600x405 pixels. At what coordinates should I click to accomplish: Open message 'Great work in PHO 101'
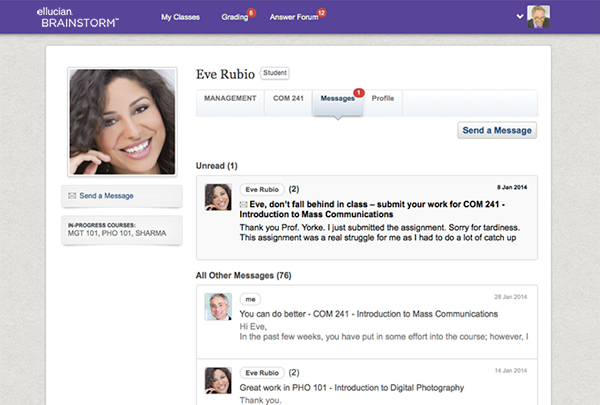pos(352,388)
